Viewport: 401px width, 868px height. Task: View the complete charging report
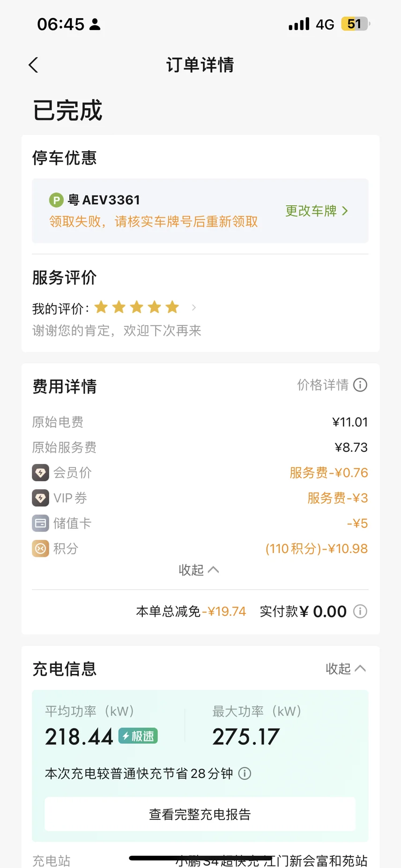[200, 814]
